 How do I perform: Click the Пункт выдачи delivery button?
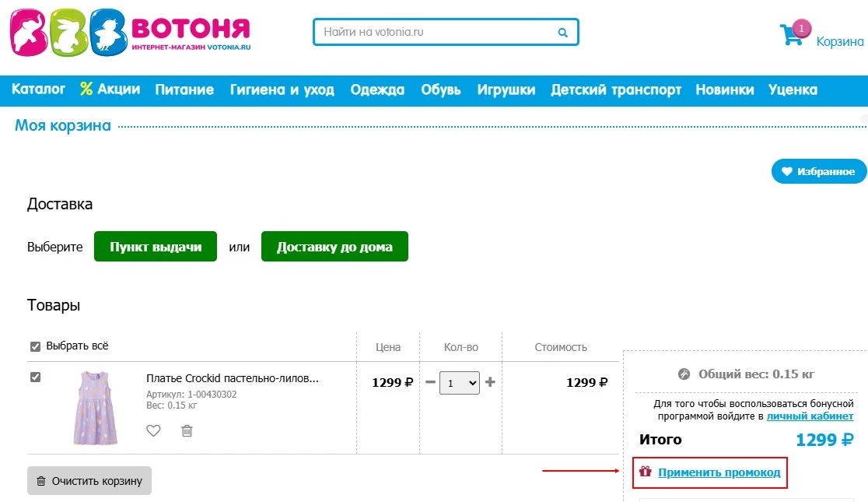155,246
